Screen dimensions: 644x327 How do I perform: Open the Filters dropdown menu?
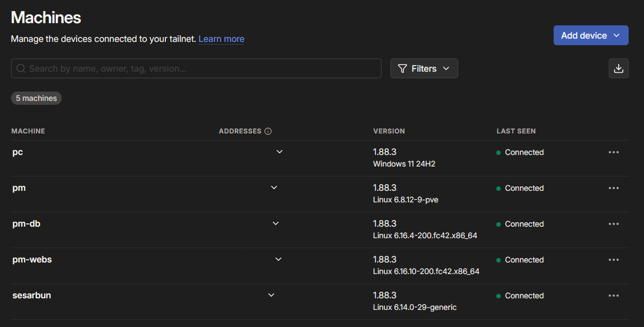click(x=424, y=68)
